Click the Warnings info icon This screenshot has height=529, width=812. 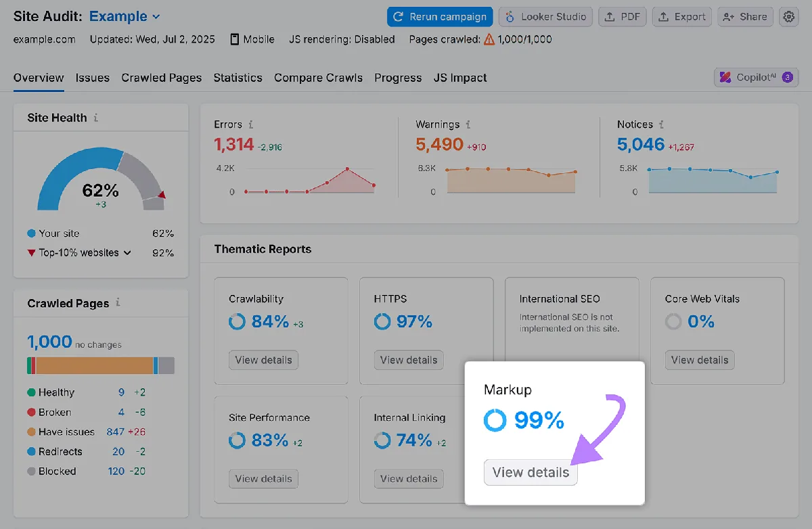click(x=468, y=124)
